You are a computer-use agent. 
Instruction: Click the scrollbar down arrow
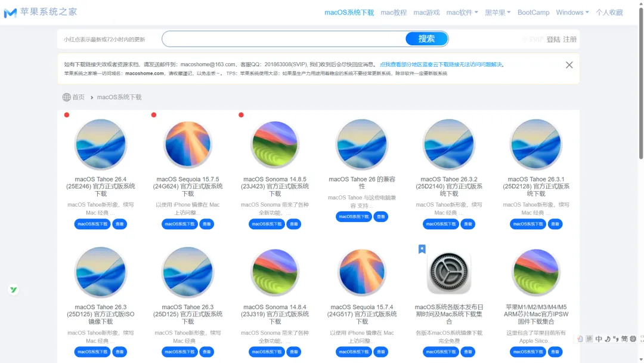point(640,359)
